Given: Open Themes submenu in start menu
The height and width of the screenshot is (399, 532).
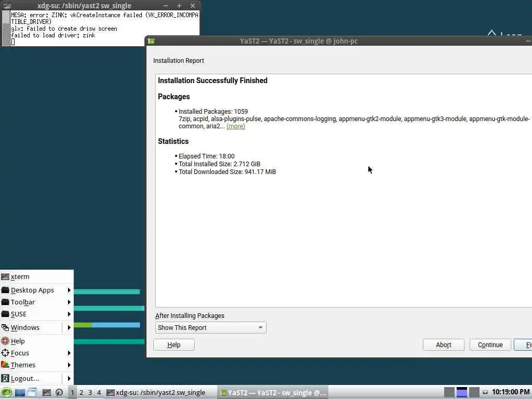Looking at the screenshot, I should click(37, 365).
